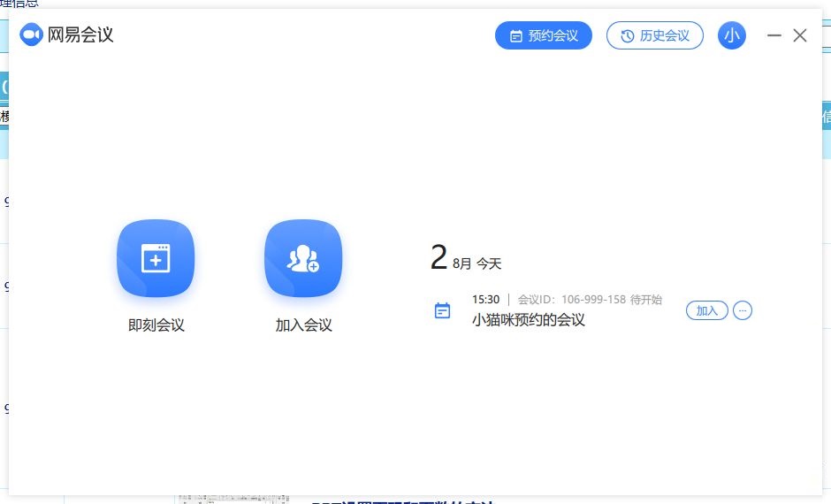Image resolution: width=831 pixels, height=504 pixels.
Task: Open the user avatar 小 profile
Action: pos(732,35)
